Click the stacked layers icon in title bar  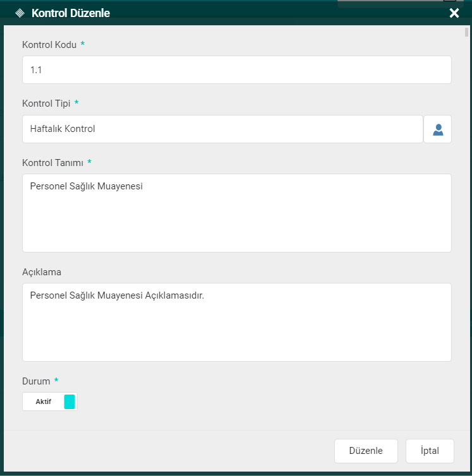20,13
